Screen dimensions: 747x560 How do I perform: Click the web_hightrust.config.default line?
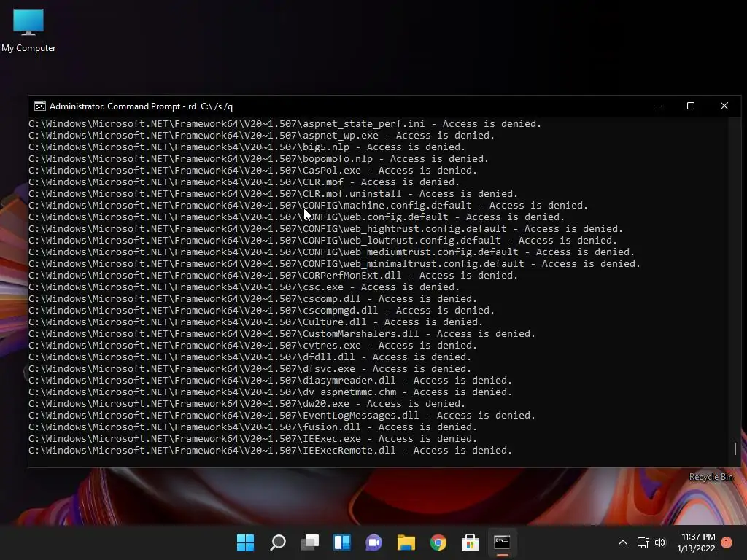tap(326, 228)
